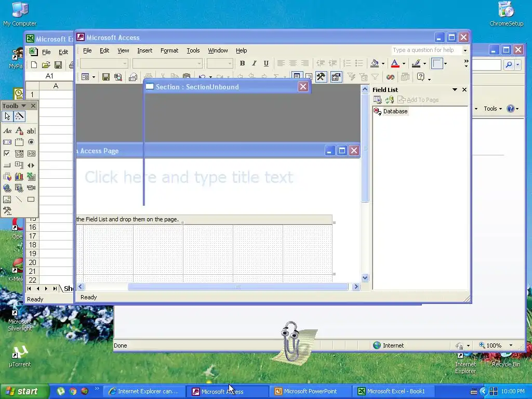Toggle Bold formatting
Image resolution: width=532 pixels, height=399 pixels.
(242, 63)
